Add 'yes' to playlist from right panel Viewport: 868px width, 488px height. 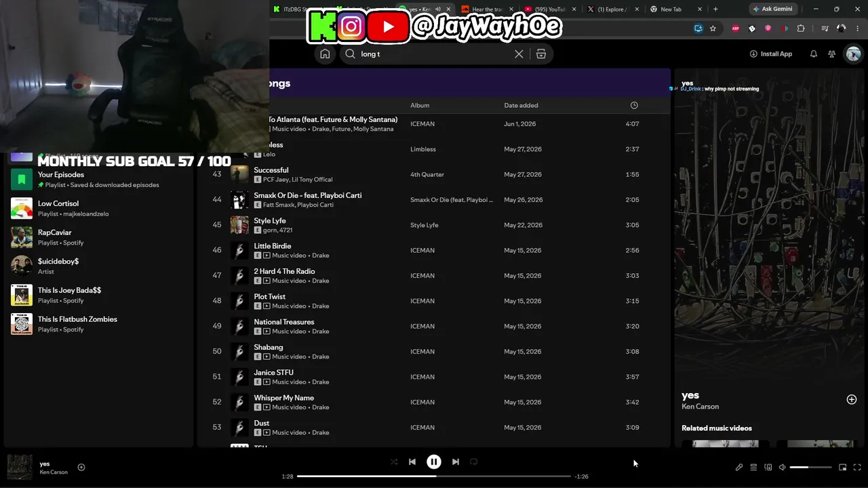point(852,400)
